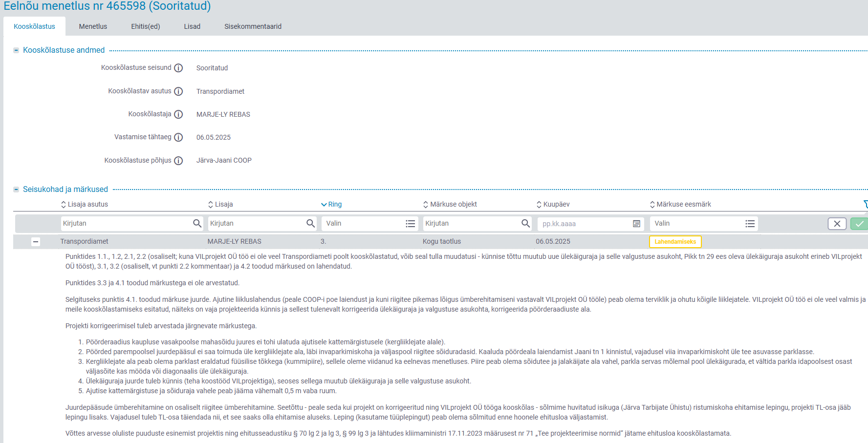Open Ehitis(ed) tab
Screen dimensions: 868x443
coord(146,26)
